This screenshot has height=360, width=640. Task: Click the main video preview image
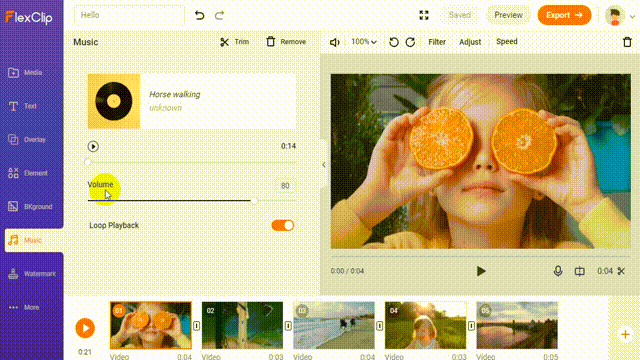(x=480, y=161)
